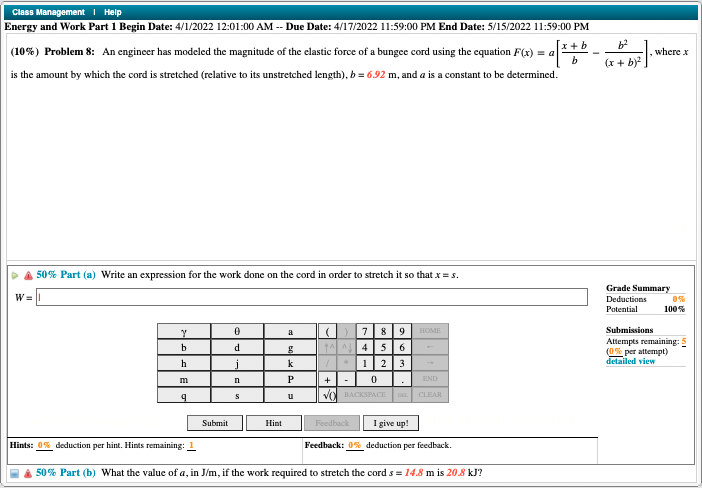
Task: Insert variable n from keypad
Action: (x=237, y=379)
